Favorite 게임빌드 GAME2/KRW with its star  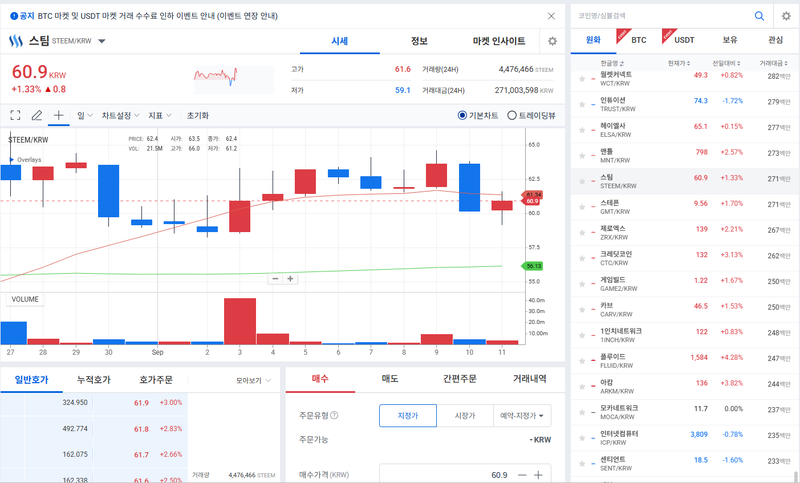point(582,284)
